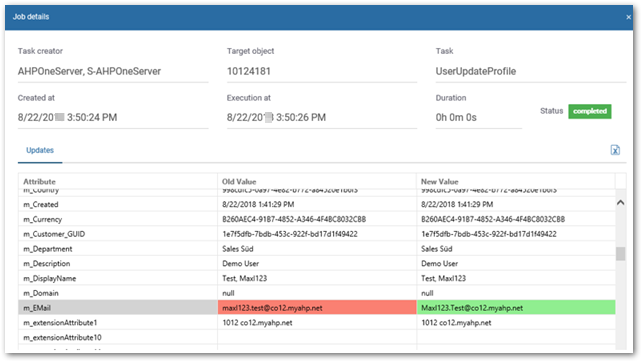Open the Updates tab
The height and width of the screenshot is (362, 642).
(x=40, y=150)
